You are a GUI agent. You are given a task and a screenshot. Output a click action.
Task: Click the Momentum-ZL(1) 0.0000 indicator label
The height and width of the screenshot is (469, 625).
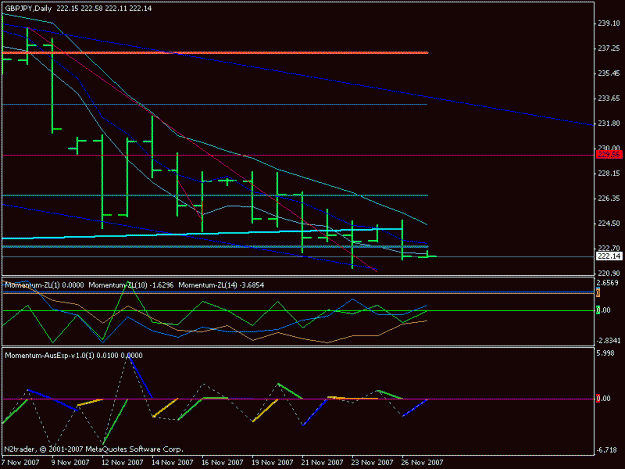click(x=44, y=285)
